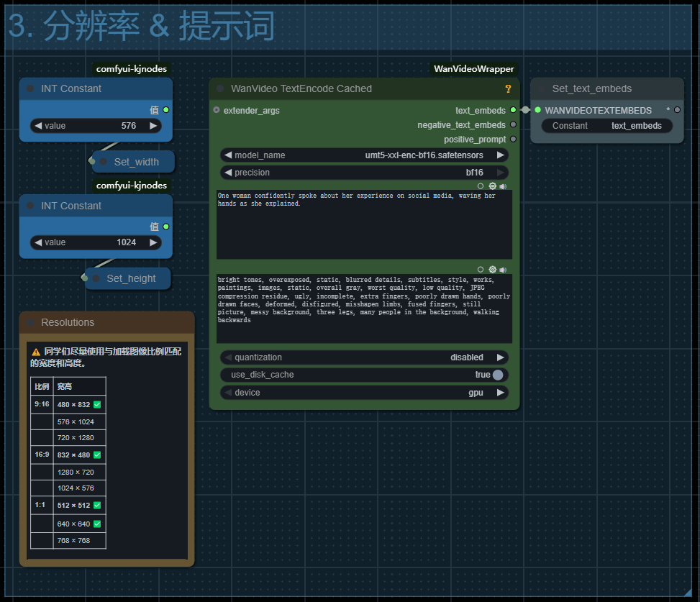Viewport: 700px width, 602px height.
Task: Open the model_name dropdown selector
Action: 363,155
